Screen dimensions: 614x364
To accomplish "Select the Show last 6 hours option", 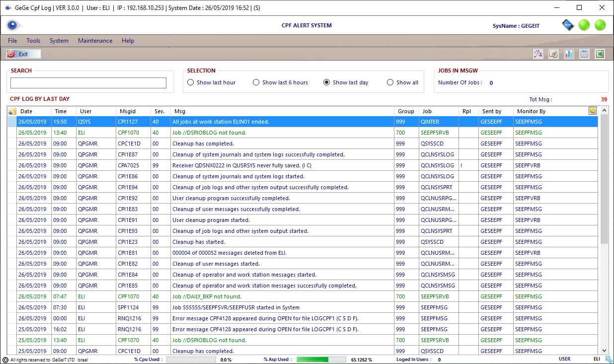I will click(x=256, y=82).
